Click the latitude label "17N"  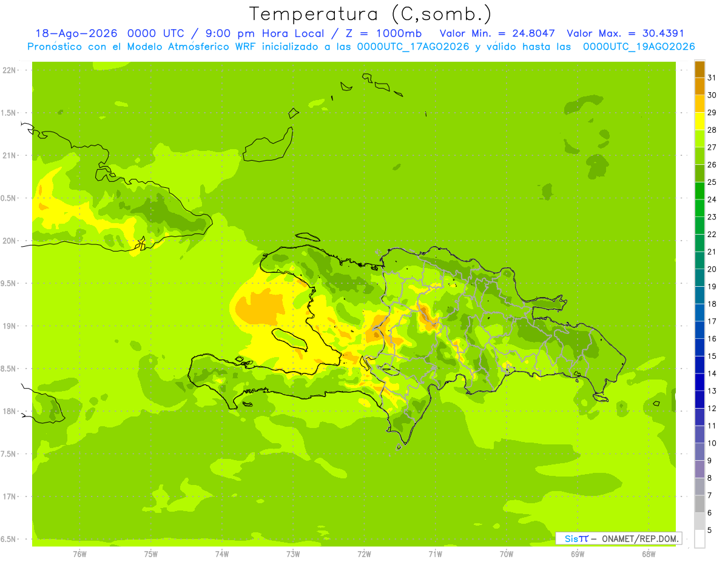pos(9,497)
